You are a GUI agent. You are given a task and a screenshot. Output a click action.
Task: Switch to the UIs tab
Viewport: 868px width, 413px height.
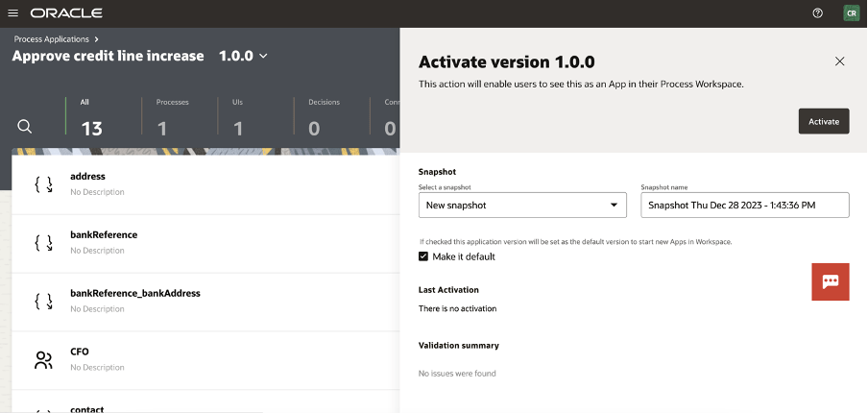pos(237,118)
